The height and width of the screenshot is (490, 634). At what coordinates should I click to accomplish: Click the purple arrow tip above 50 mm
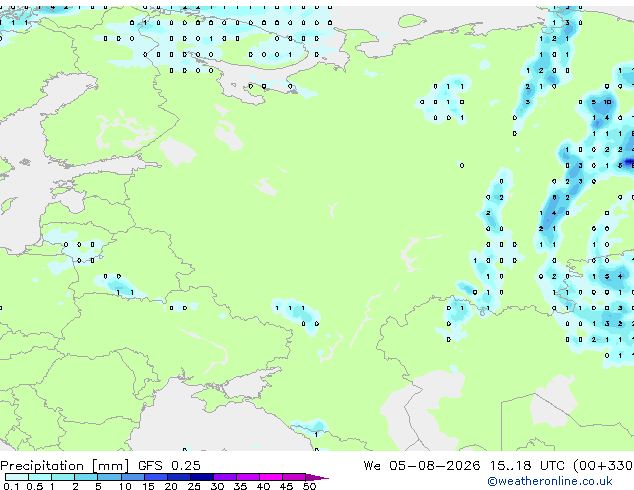point(317,477)
